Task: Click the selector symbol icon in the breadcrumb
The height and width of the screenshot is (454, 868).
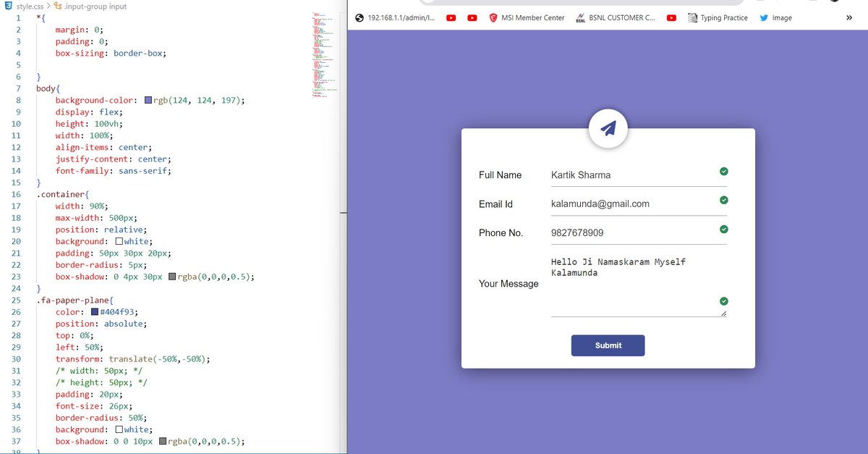Action: [58, 6]
